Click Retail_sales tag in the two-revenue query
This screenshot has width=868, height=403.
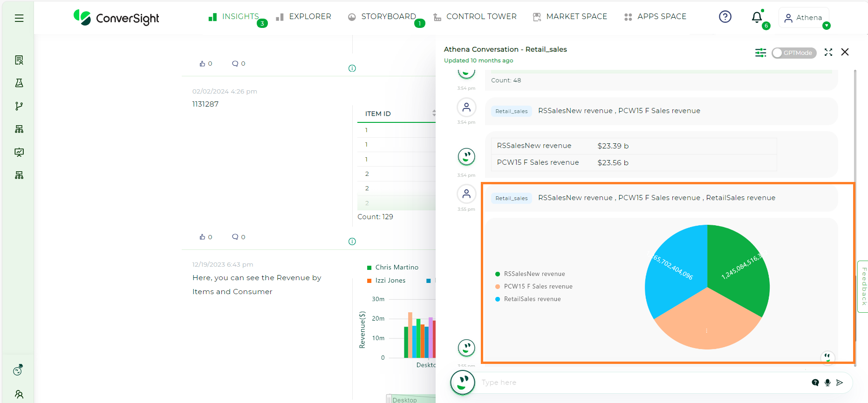(x=512, y=111)
